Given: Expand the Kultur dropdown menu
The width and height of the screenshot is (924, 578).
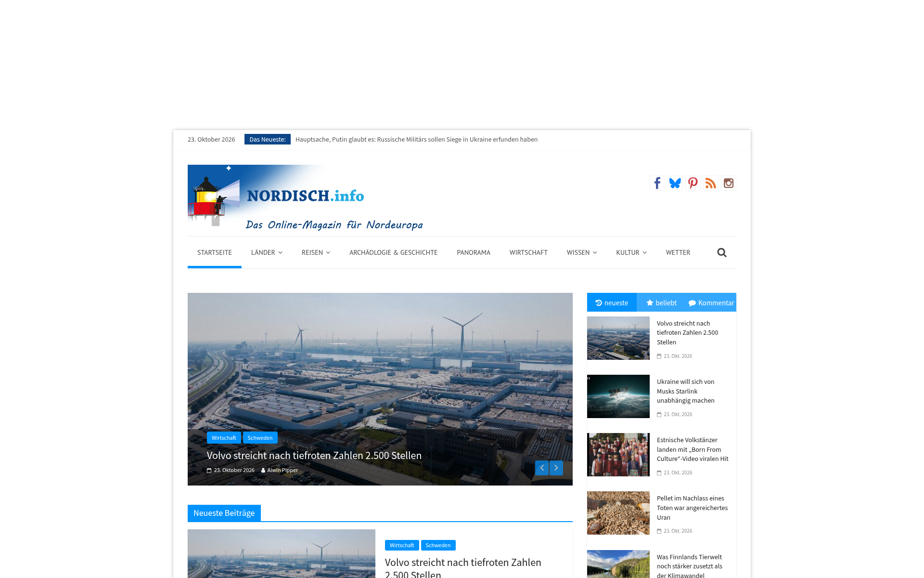Looking at the screenshot, I should (631, 252).
